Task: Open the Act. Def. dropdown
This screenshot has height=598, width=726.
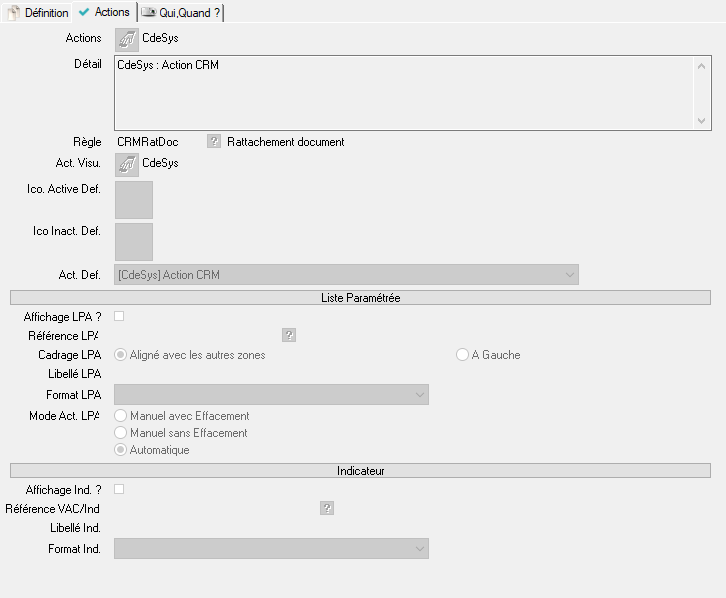Action: [346, 275]
